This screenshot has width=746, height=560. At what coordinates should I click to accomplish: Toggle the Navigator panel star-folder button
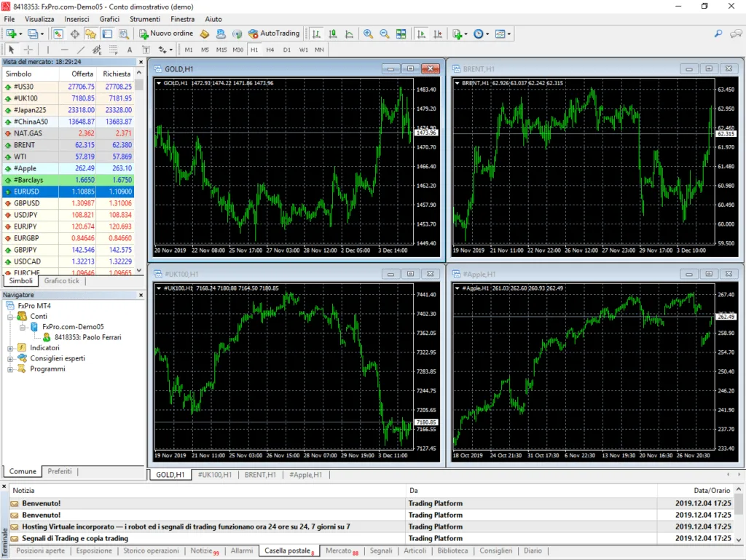tap(90, 33)
